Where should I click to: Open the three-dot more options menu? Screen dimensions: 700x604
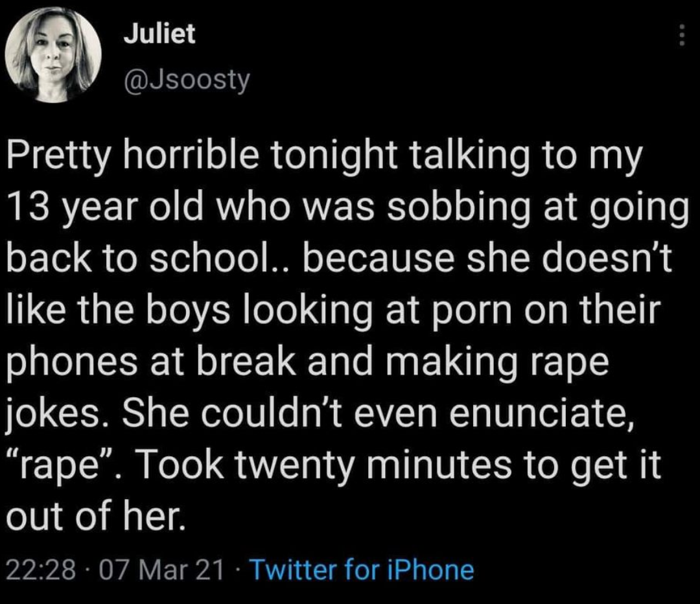tap(681, 34)
